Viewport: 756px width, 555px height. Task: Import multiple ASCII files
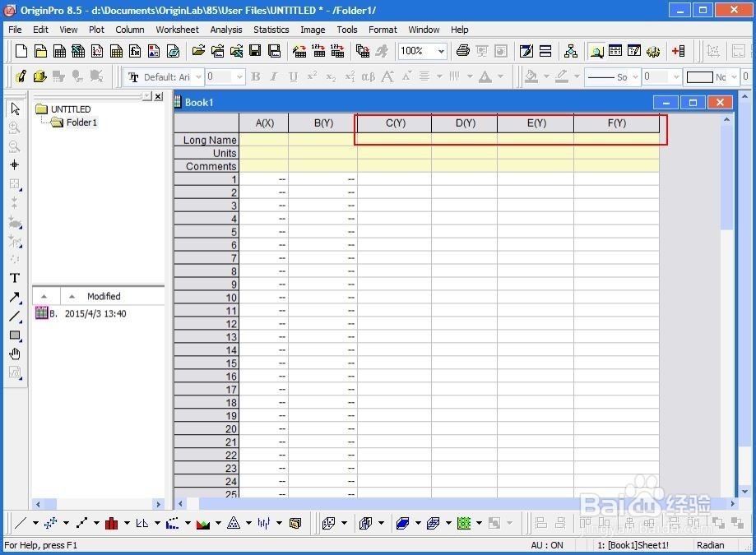[x=337, y=51]
